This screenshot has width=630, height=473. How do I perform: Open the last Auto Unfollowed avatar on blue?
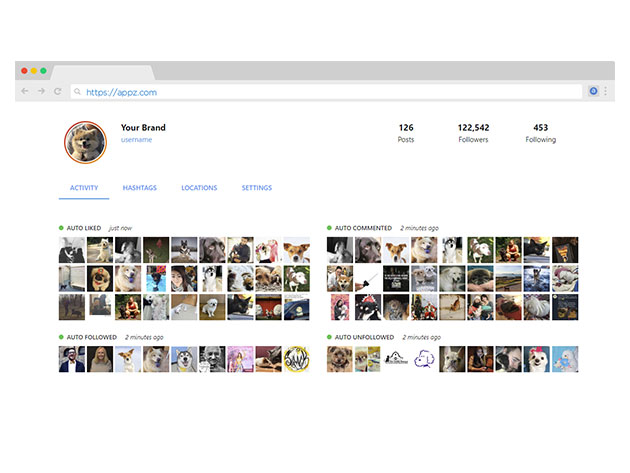[x=565, y=359]
